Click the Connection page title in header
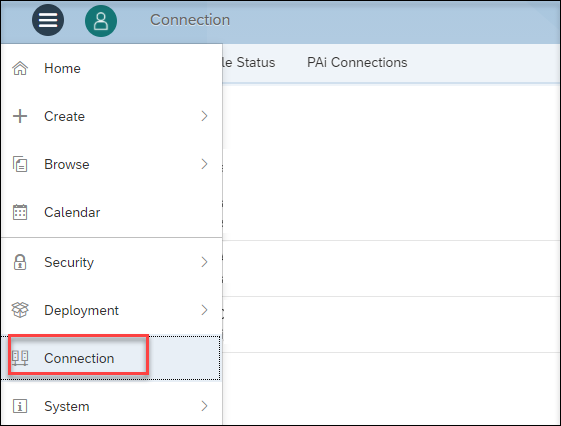This screenshot has height=426, width=561. [190, 20]
